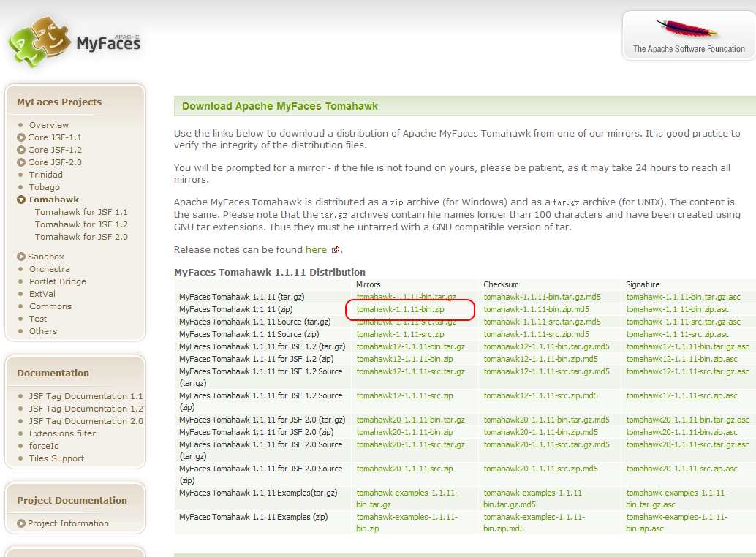Image resolution: width=756 pixels, height=557 pixels.
Task: Click external link icon beside release notes "here"
Action: point(336,249)
